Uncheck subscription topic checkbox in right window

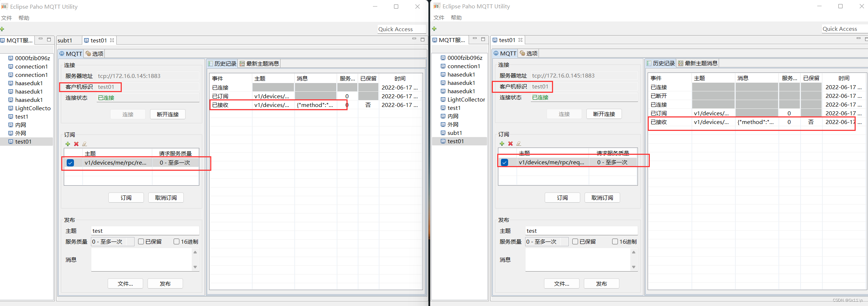pyautogui.click(x=504, y=162)
